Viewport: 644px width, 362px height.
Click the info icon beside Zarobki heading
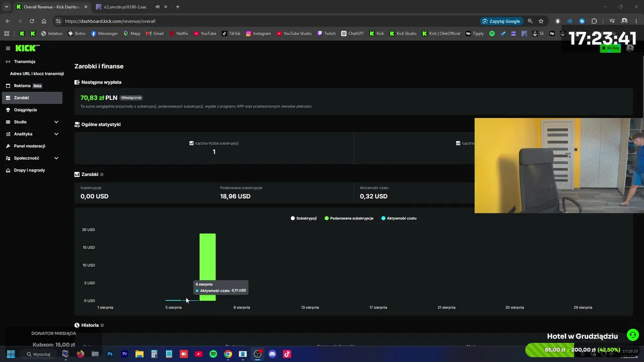(102, 174)
